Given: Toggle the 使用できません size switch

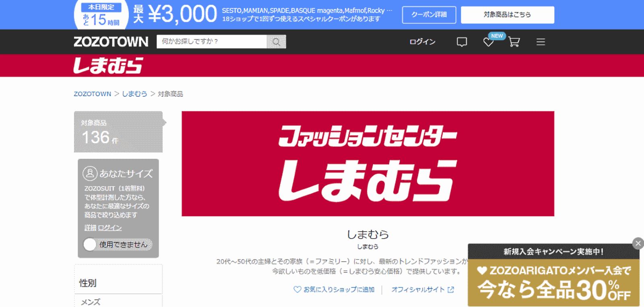Looking at the screenshot, I should pos(118,244).
